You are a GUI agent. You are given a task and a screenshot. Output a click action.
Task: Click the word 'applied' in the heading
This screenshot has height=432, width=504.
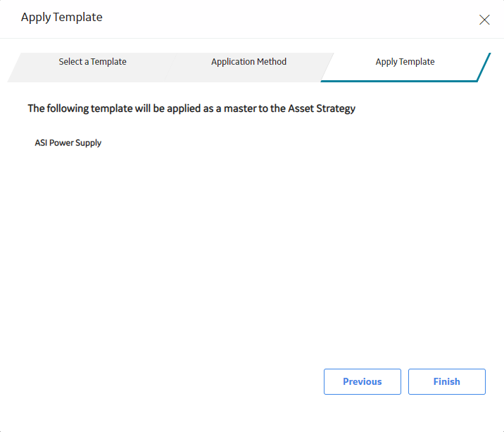[184, 109]
